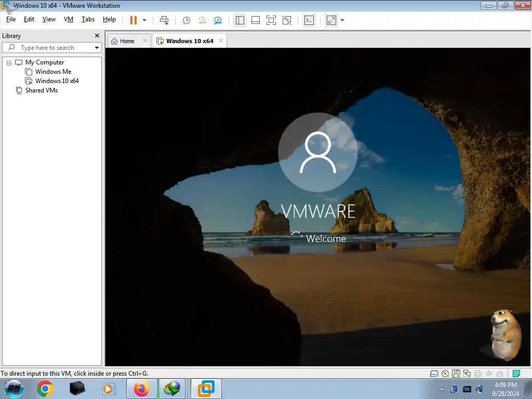This screenshot has width=532, height=399.
Task: Toggle the thumbnail bar view icon
Action: click(x=256, y=20)
